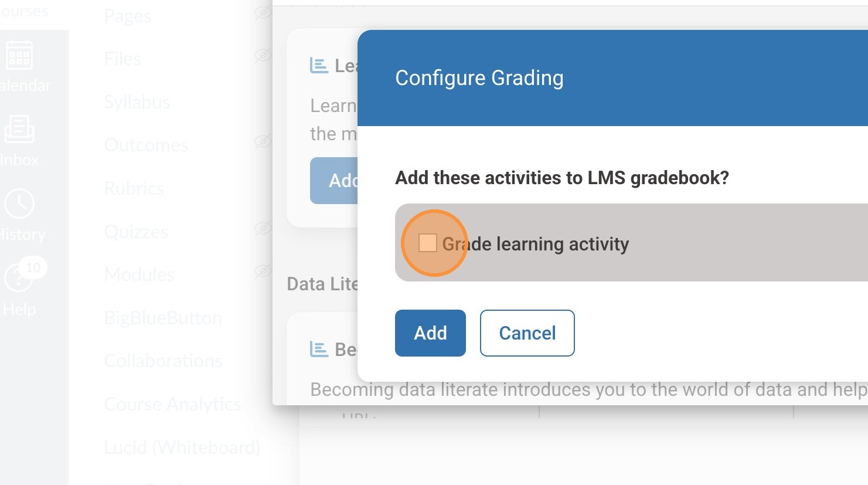Open the BigBlueButton course link
This screenshot has width=868, height=485.
163,318
